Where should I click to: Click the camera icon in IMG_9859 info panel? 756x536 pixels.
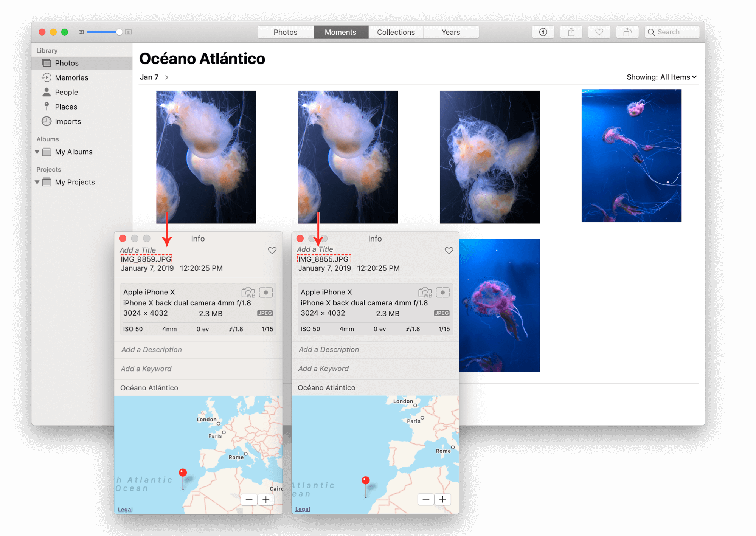(x=248, y=291)
